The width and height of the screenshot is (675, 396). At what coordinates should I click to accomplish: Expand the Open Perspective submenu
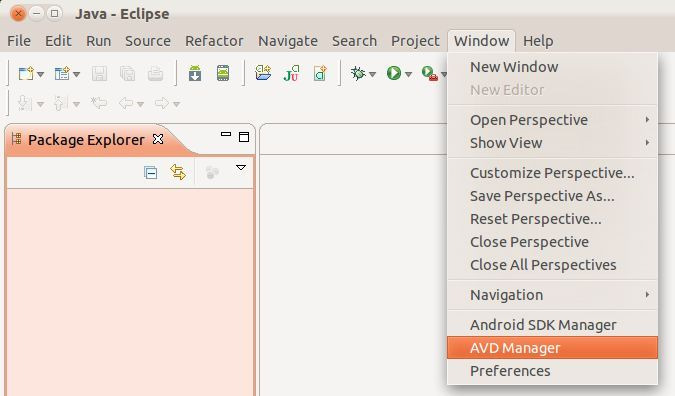552,120
